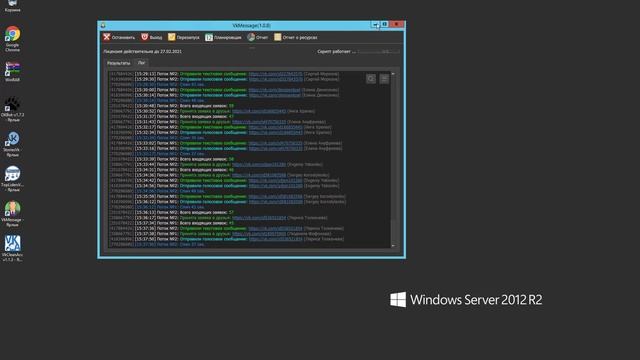Click the magnifier search icon in log
The width and height of the screenshot is (640, 360).
tap(371, 79)
